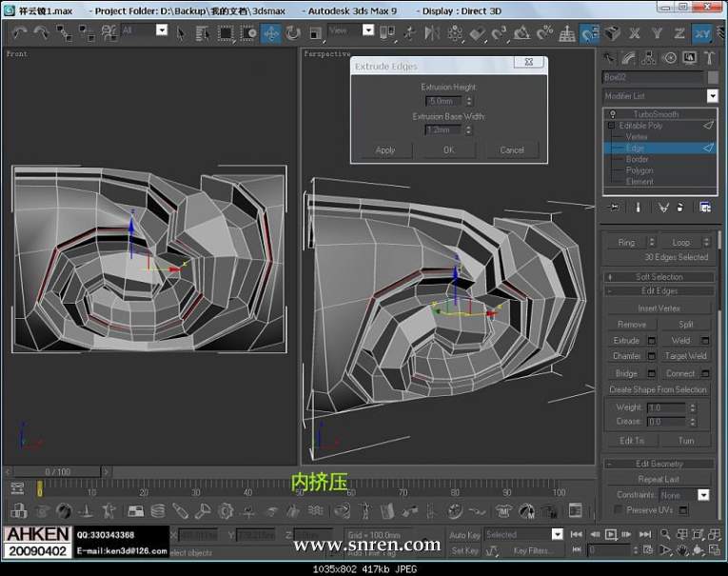Click the Chamfer button

(x=626, y=356)
